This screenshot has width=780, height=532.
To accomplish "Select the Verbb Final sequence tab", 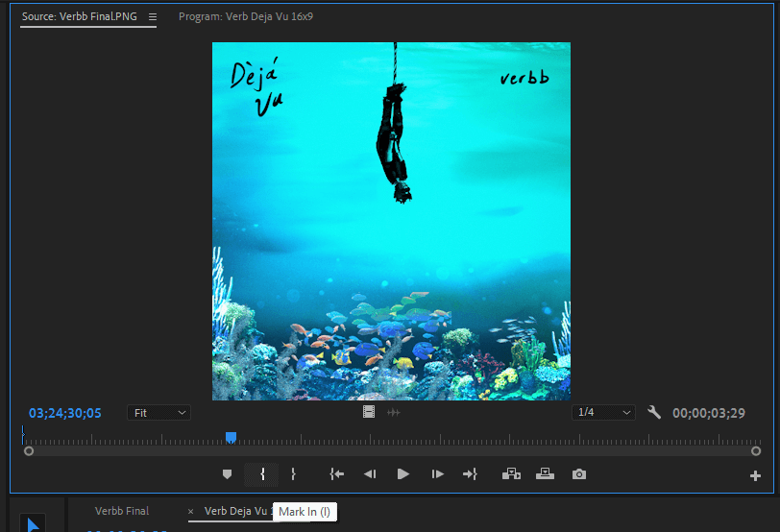I will tap(122, 511).
